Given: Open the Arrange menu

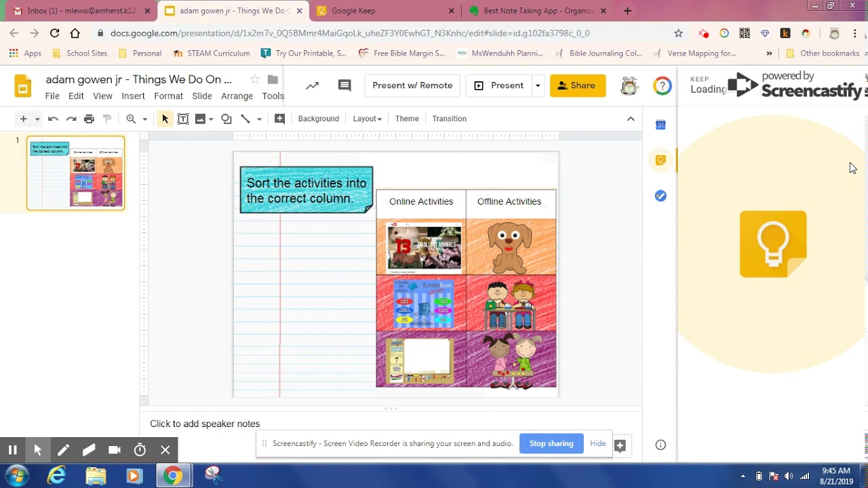Looking at the screenshot, I should coord(237,96).
